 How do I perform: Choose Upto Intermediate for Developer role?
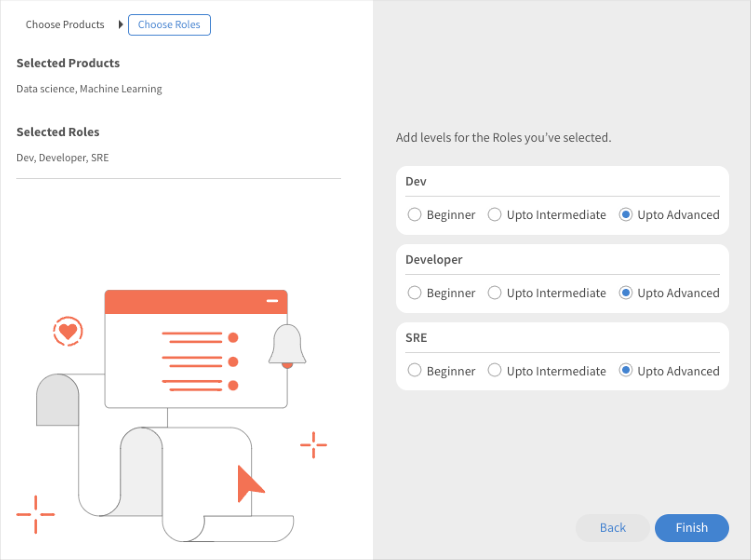(x=495, y=293)
